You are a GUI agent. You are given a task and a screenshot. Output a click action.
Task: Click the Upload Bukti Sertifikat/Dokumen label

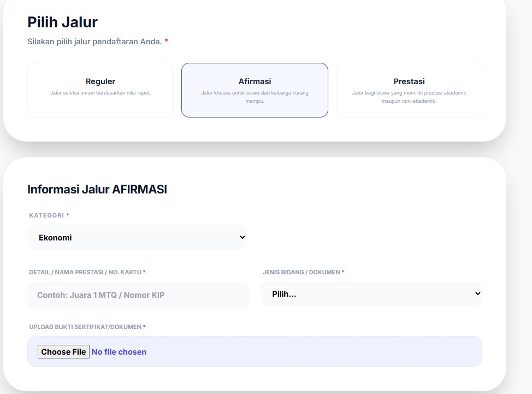[x=85, y=327]
